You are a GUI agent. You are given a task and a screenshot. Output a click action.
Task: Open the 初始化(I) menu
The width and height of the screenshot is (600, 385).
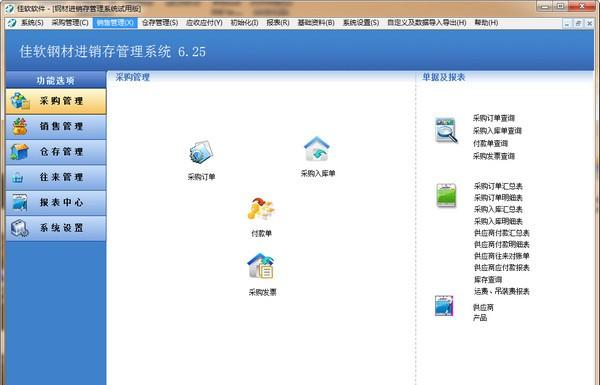(244, 23)
